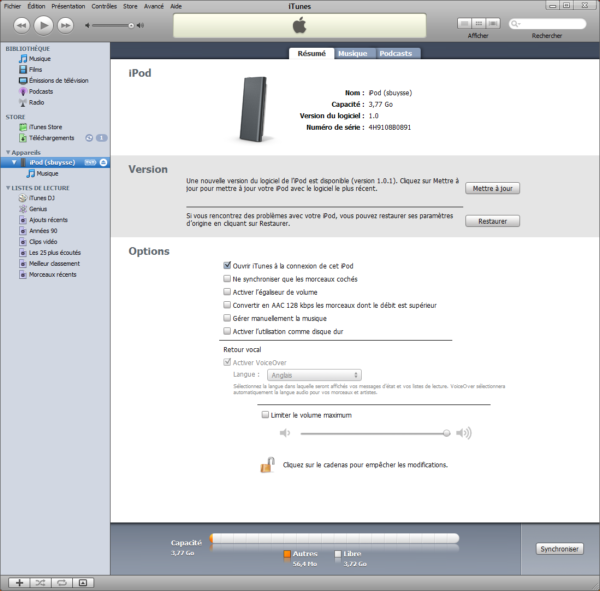Screen dimensions: 600x591
Task: Open the Langue dropdown showing Anglais
Action: pyautogui.click(x=314, y=375)
